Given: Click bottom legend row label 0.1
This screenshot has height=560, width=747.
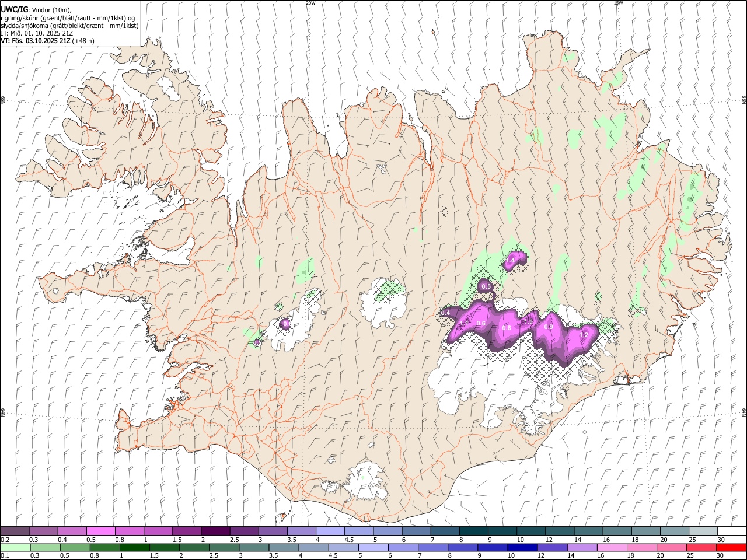Looking at the screenshot, I should coord(5,556).
